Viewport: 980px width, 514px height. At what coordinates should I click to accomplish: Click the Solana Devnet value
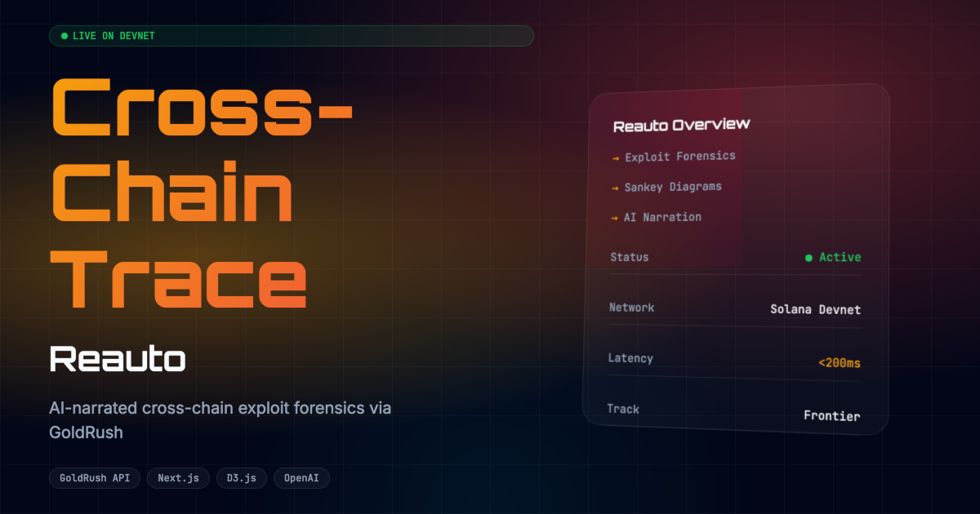816,309
